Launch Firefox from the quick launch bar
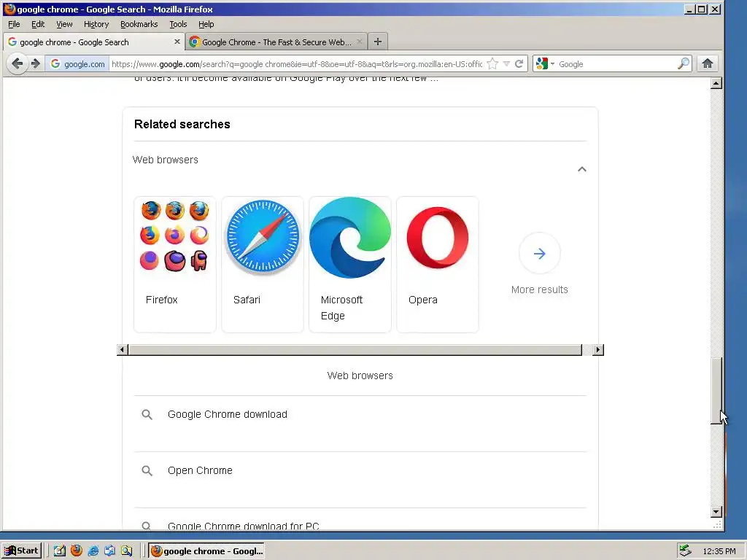This screenshot has width=747, height=560. pyautogui.click(x=76, y=551)
